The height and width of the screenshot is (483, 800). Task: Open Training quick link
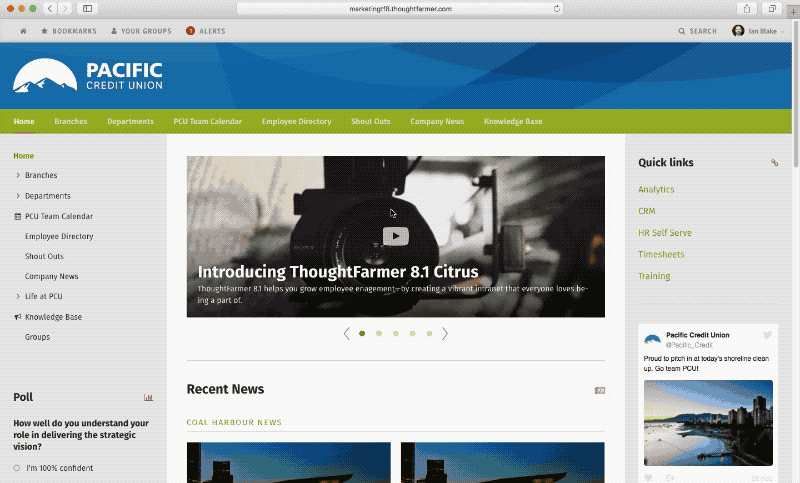654,276
